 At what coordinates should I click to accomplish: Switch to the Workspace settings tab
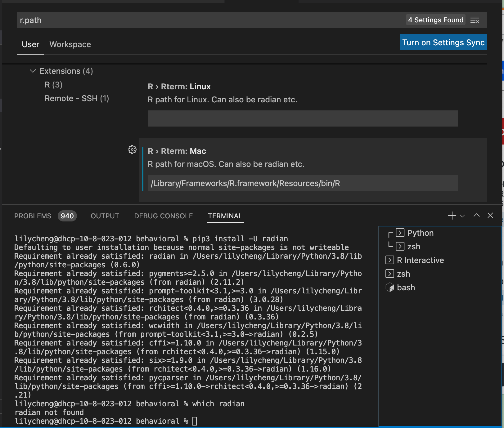coord(70,44)
